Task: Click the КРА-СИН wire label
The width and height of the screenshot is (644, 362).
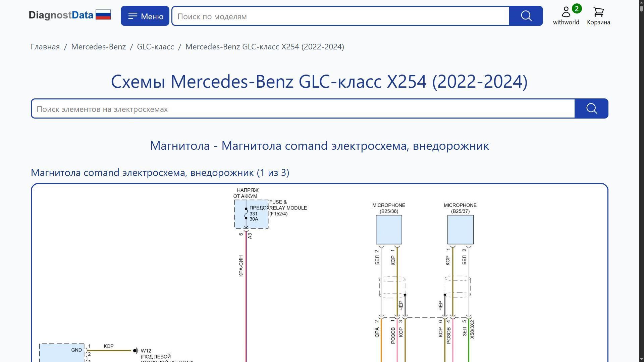Action: coord(241,266)
